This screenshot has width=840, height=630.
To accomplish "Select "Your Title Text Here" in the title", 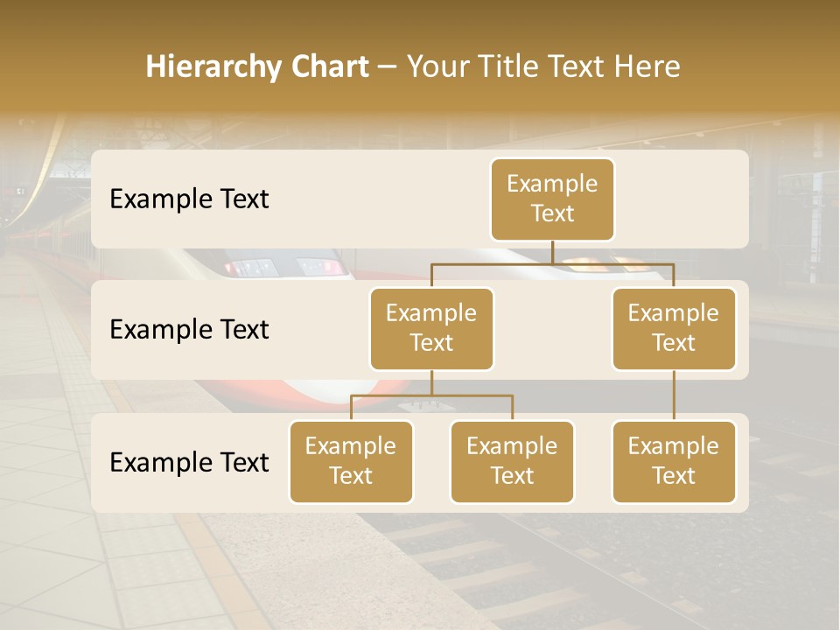I will click(x=543, y=66).
